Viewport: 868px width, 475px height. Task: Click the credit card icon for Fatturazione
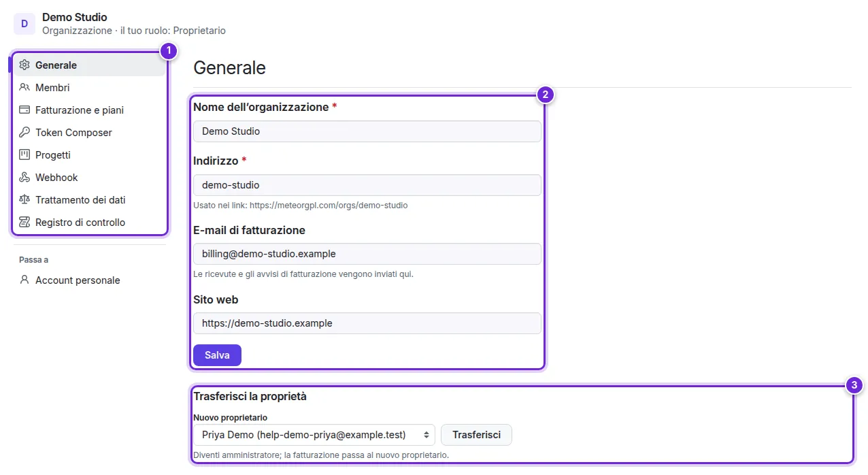(24, 110)
